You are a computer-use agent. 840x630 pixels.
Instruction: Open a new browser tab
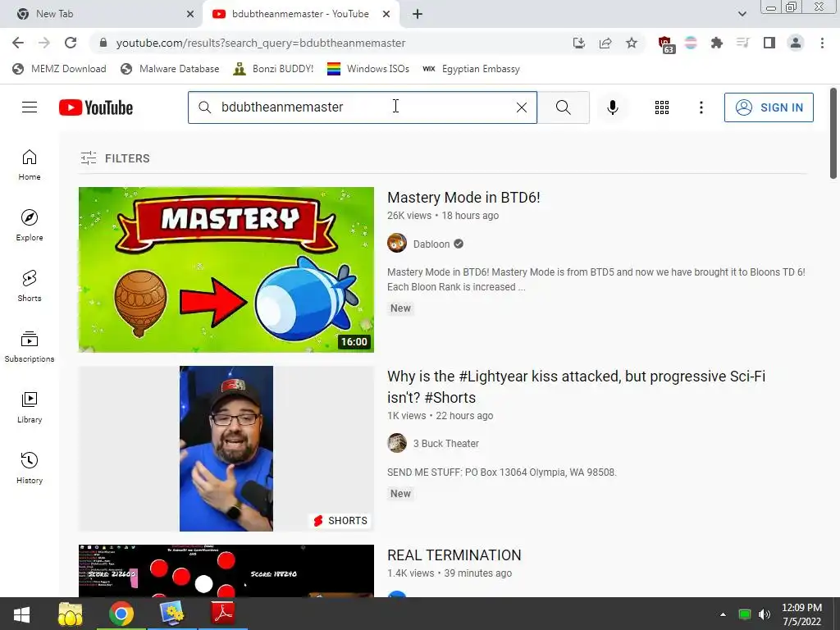[x=418, y=14]
